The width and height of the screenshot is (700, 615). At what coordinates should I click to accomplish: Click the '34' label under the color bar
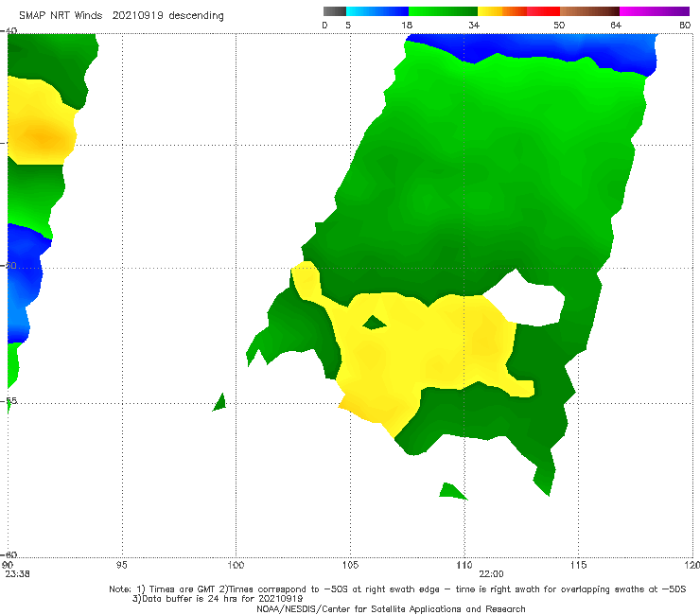474,25
